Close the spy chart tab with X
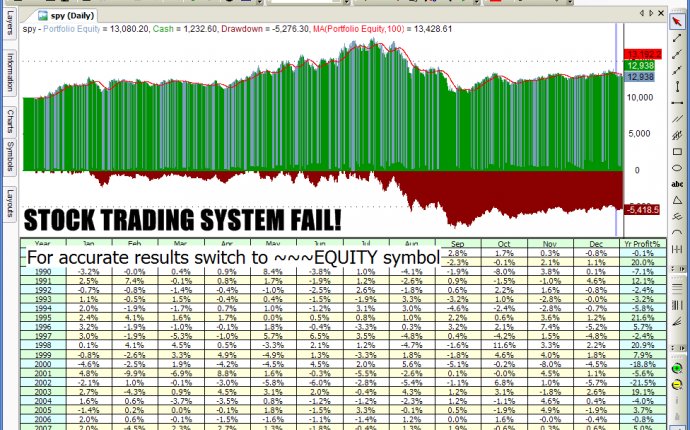 point(661,13)
